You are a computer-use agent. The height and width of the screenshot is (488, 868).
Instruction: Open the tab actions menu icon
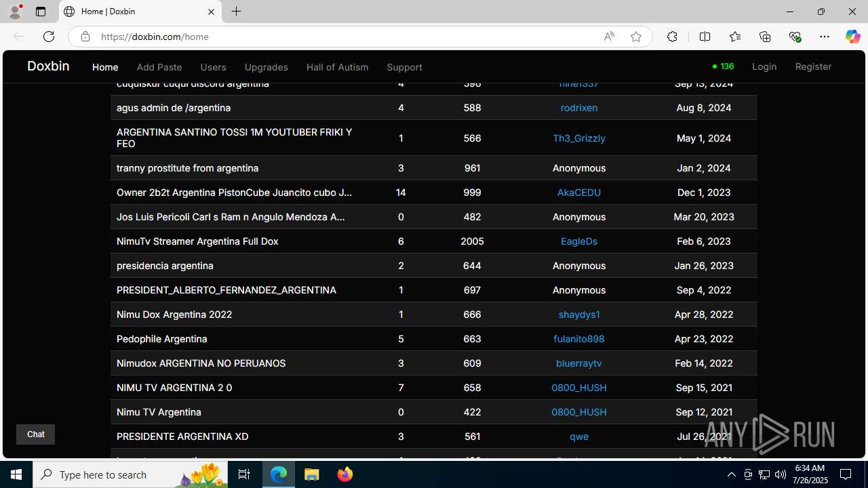coord(41,12)
